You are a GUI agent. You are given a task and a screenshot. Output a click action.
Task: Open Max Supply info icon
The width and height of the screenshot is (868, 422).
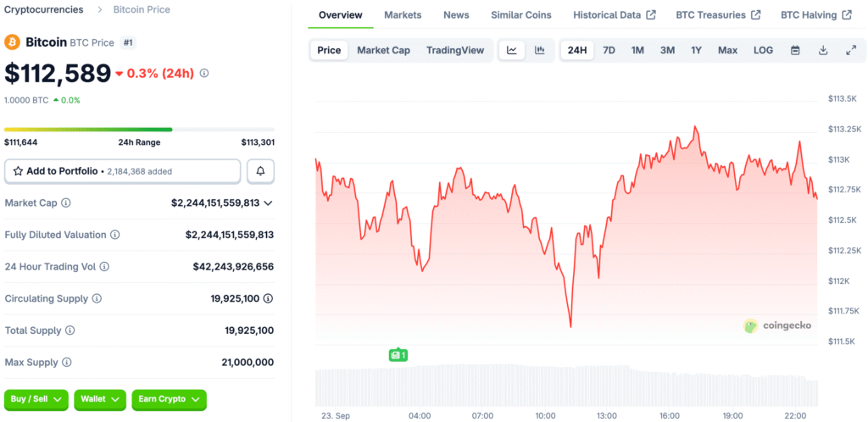(66, 363)
